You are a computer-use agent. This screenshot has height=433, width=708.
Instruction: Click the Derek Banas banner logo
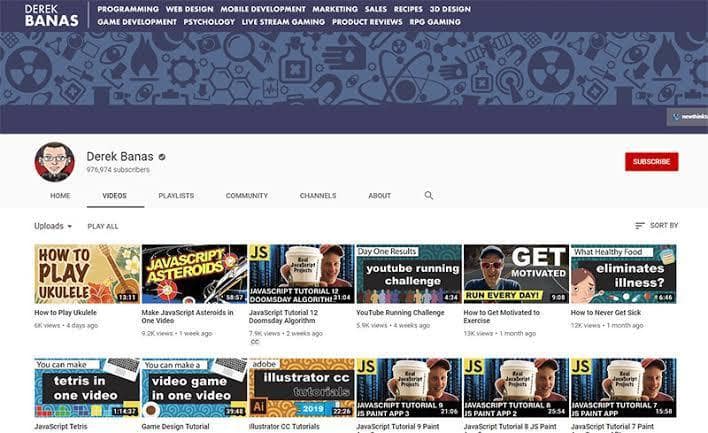point(51,15)
